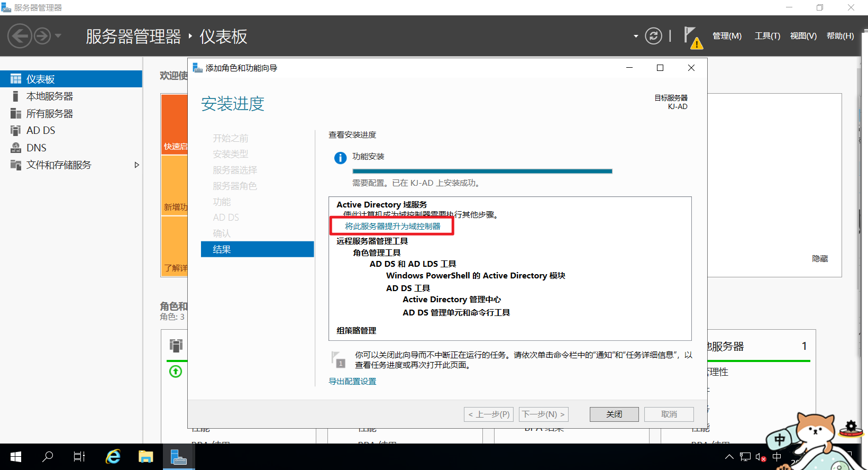Click the 取消 button in the wizard
The width and height of the screenshot is (868, 470).
pyautogui.click(x=669, y=414)
